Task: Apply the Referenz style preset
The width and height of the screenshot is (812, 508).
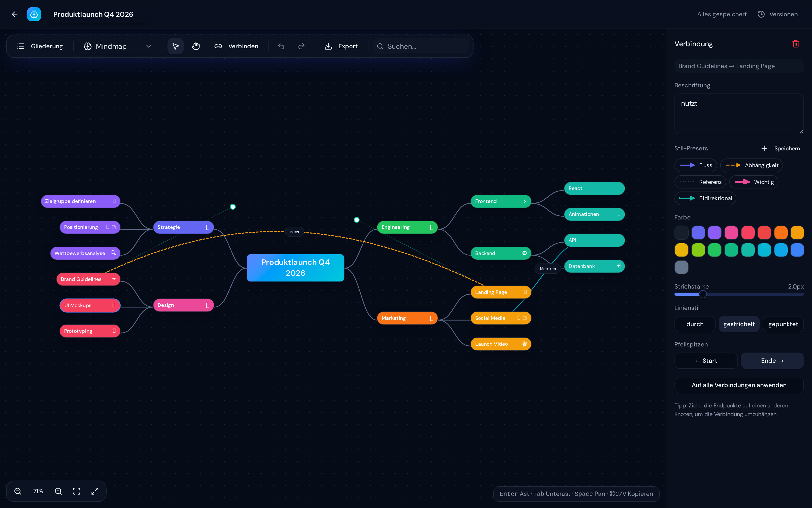Action: click(x=700, y=182)
